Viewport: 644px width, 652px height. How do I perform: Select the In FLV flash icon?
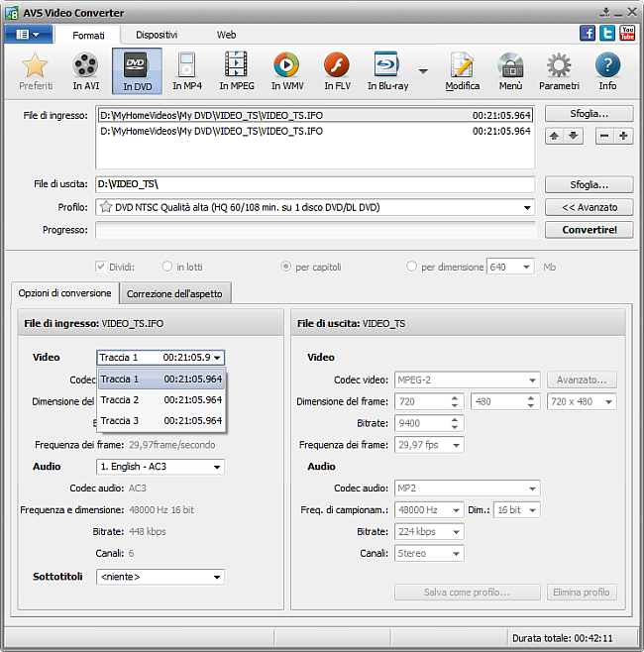pos(337,71)
